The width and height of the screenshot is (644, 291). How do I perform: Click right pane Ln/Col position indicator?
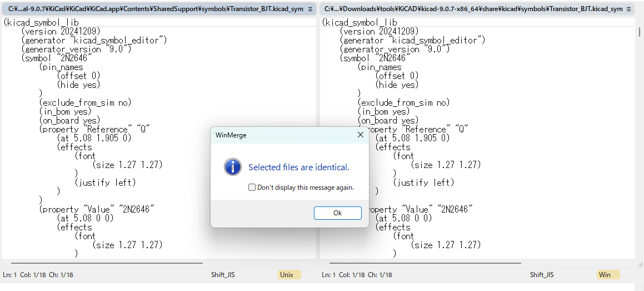click(357, 274)
